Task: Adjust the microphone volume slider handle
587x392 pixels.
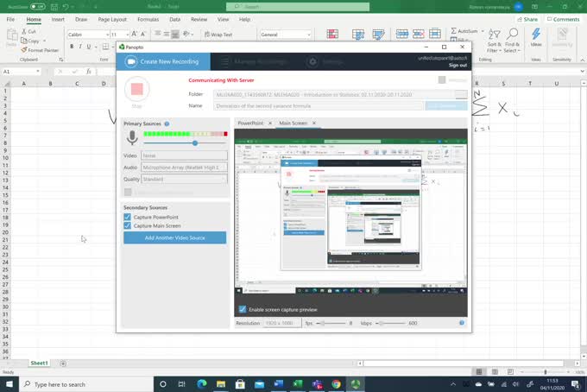Action: point(195,143)
